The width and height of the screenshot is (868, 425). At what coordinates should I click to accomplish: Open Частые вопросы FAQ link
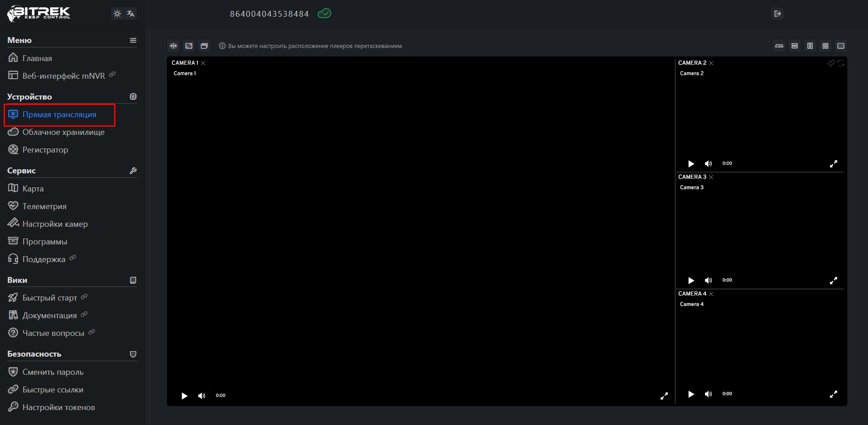coord(51,333)
